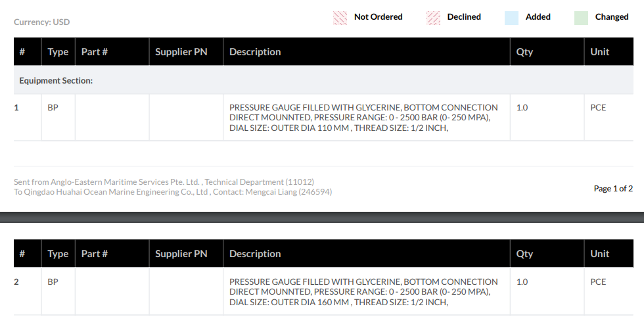Click the 1.0 quantity in row 1
The width and height of the screenshot is (644, 319).
522,107
